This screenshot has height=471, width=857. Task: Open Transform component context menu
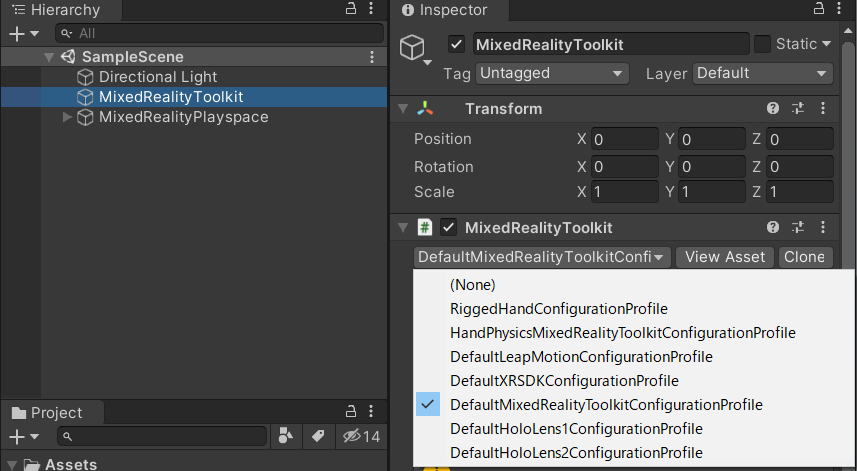tap(823, 108)
